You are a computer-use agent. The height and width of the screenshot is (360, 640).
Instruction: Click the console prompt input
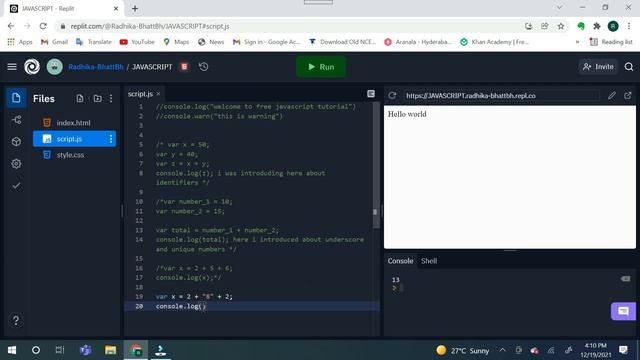click(402, 288)
